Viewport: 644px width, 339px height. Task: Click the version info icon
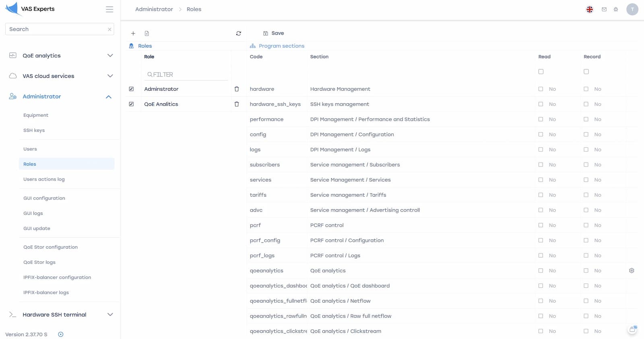(61, 334)
